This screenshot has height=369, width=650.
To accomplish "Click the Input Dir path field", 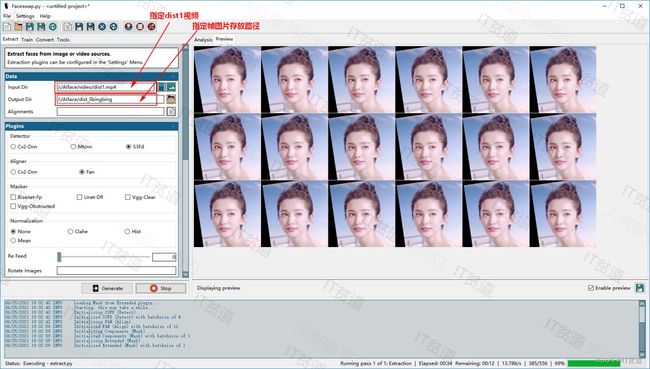I will pos(105,87).
